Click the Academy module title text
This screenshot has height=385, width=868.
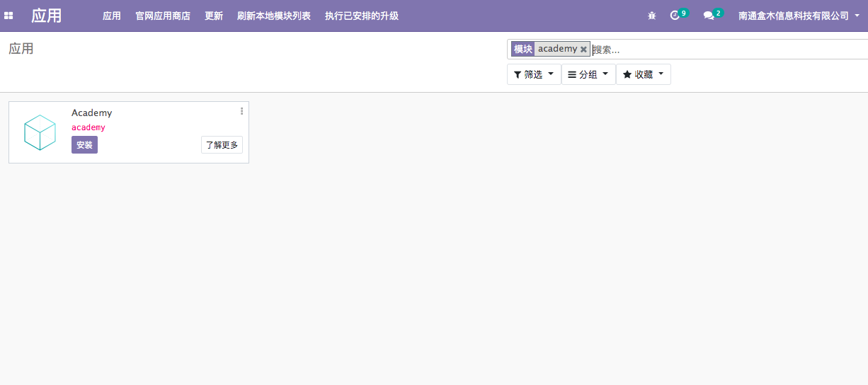pyautogui.click(x=92, y=113)
